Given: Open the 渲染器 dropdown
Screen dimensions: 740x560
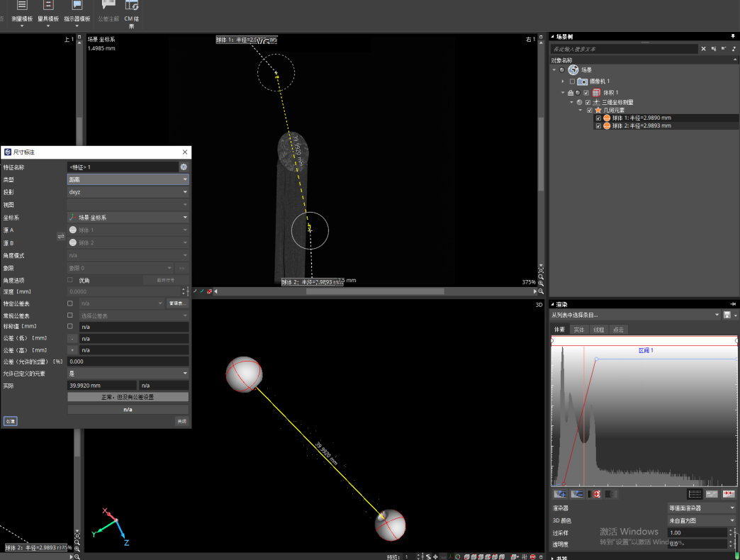Looking at the screenshot, I should point(702,508).
